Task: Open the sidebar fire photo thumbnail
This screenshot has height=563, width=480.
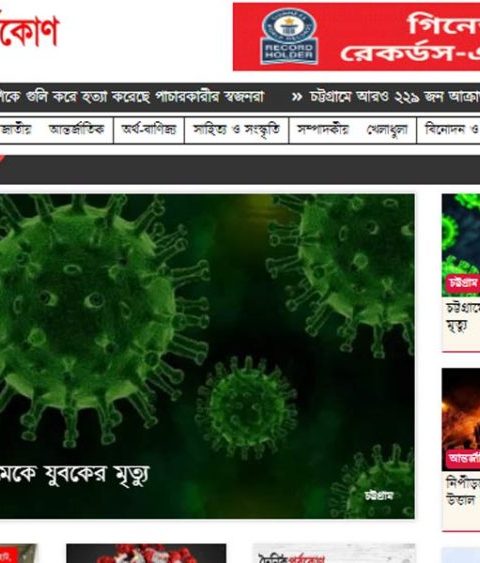Action: [461, 419]
